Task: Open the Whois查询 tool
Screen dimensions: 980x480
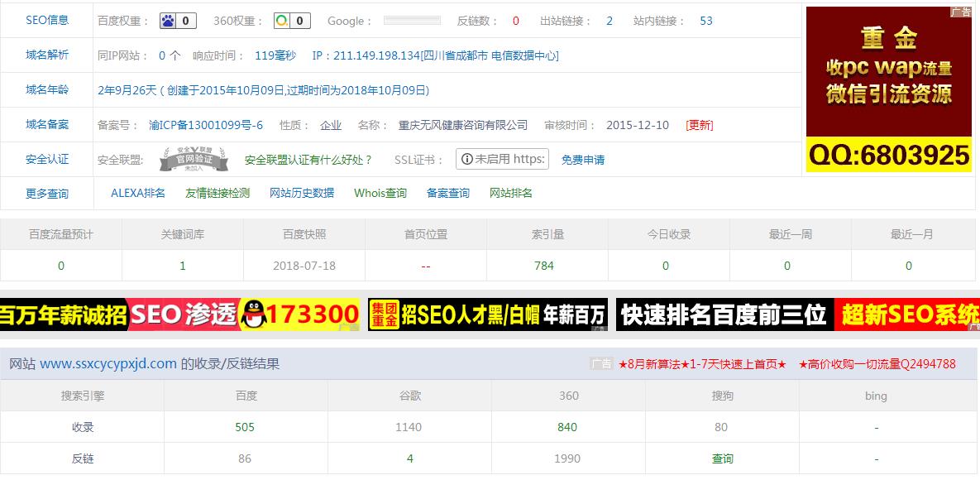Action: [380, 193]
